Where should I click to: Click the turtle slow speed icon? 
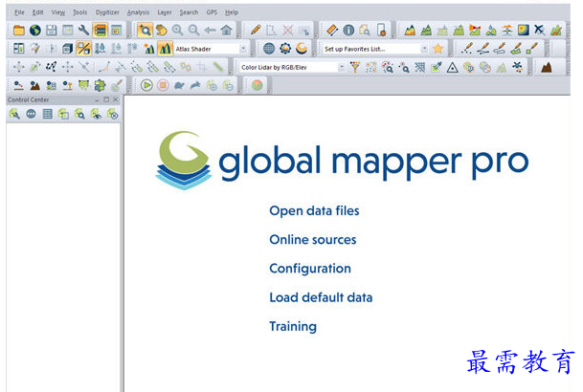(179, 85)
